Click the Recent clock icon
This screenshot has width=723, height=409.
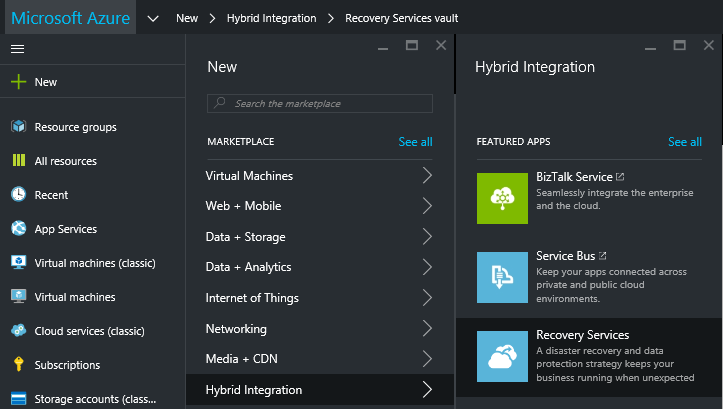click(x=18, y=194)
